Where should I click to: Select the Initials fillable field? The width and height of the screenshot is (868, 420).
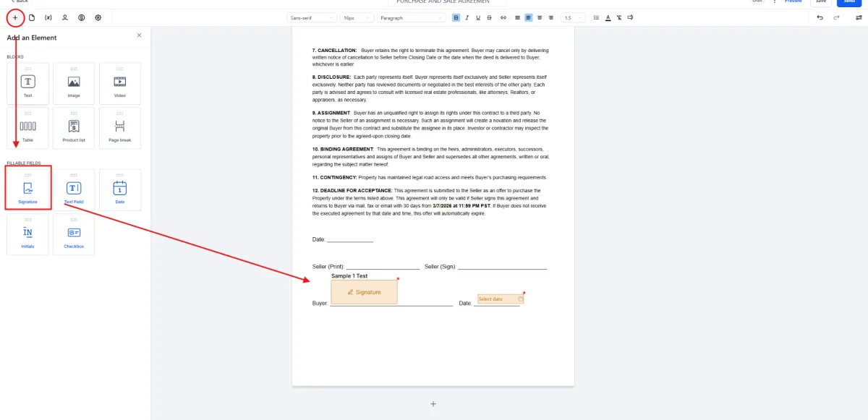[28, 234]
